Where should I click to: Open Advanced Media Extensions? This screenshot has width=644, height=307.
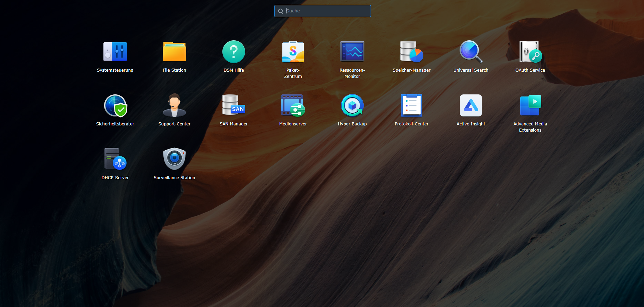530,105
